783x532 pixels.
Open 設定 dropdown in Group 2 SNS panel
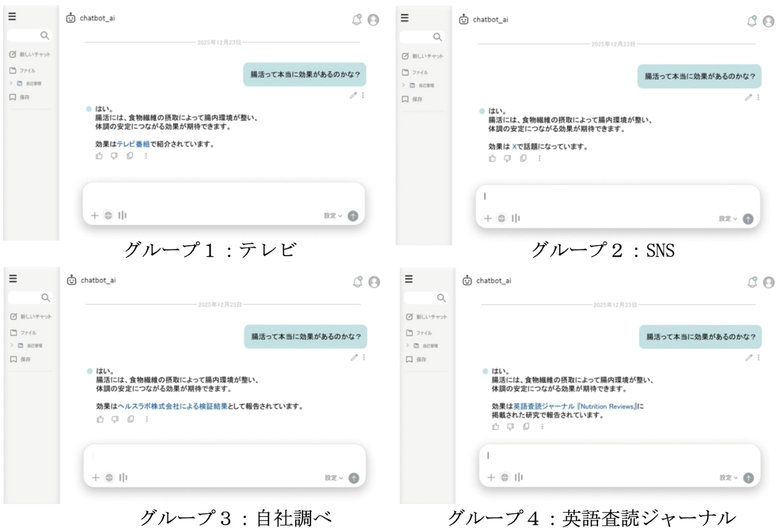click(728, 219)
